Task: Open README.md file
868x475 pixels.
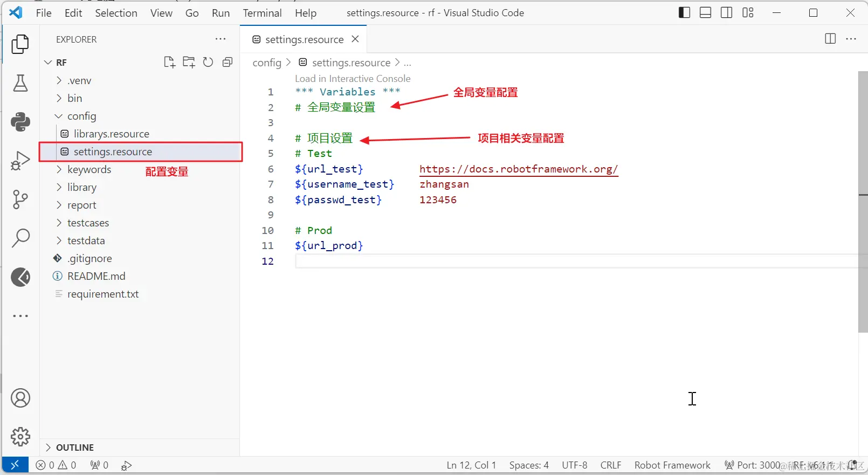Action: click(140, 276)
